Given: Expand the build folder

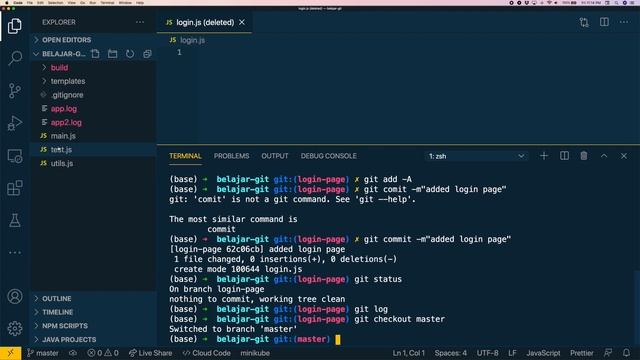Looking at the screenshot, I should point(94,68).
